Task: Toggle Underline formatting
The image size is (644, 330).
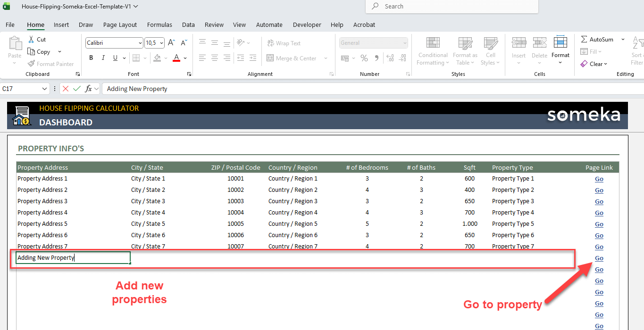Action: click(116, 58)
